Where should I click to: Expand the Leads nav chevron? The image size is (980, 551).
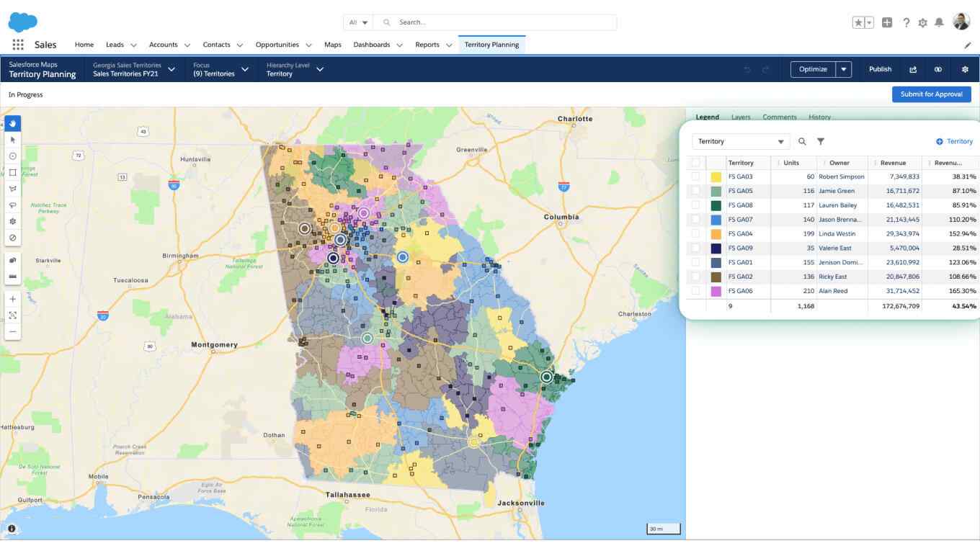point(134,45)
